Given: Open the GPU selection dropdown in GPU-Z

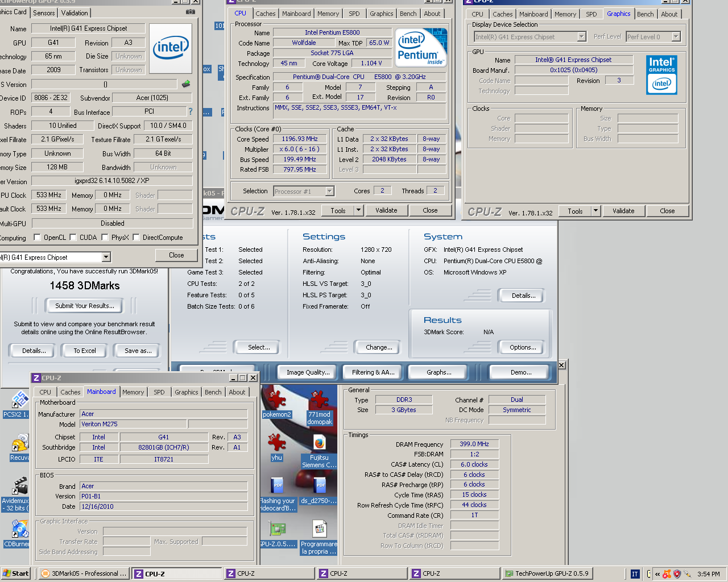Looking at the screenshot, I should [106, 257].
